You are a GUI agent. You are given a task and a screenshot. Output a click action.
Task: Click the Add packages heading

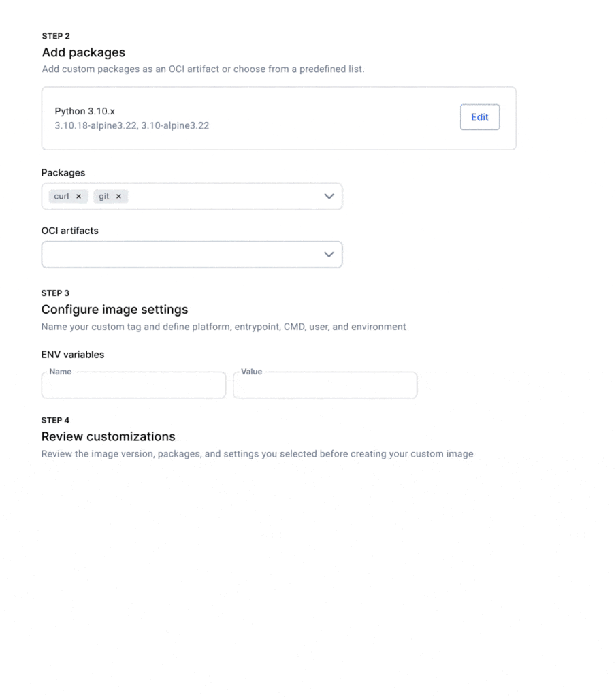(84, 52)
